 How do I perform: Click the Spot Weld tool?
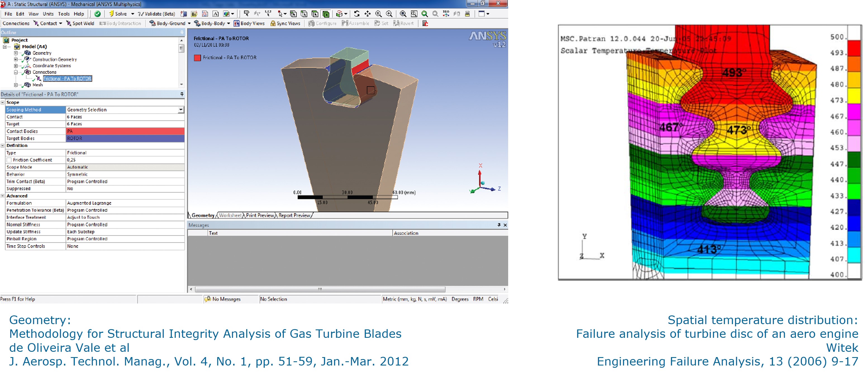click(x=80, y=23)
